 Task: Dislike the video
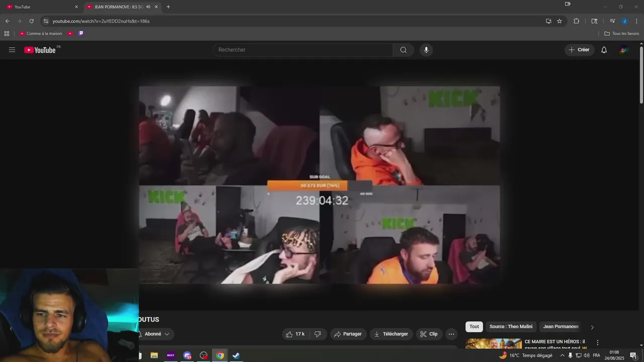coord(318,334)
